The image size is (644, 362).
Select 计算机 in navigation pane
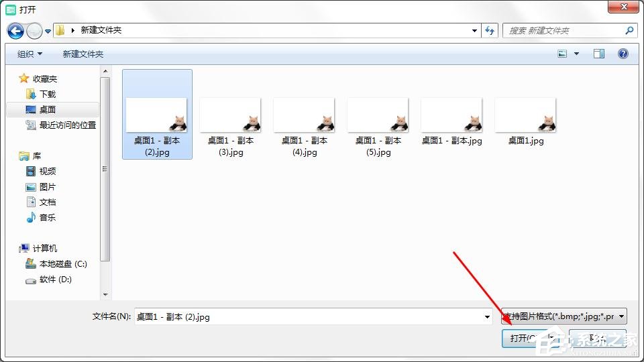pyautogui.click(x=45, y=248)
